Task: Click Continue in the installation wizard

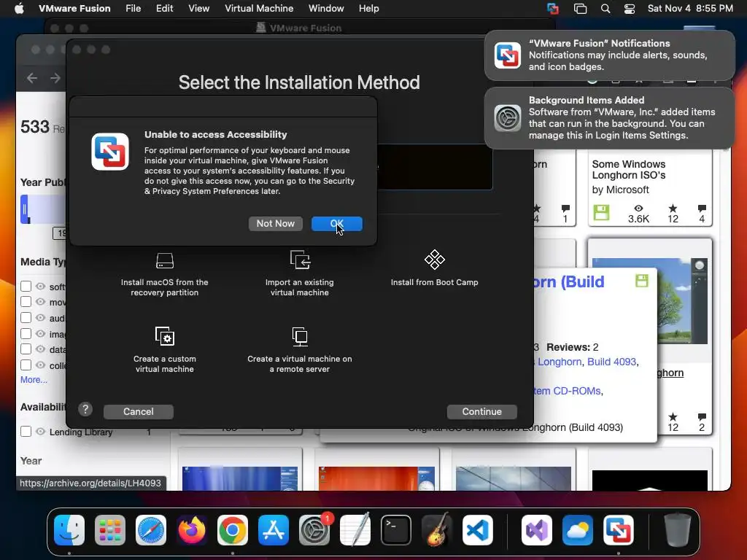Action: pyautogui.click(x=481, y=412)
